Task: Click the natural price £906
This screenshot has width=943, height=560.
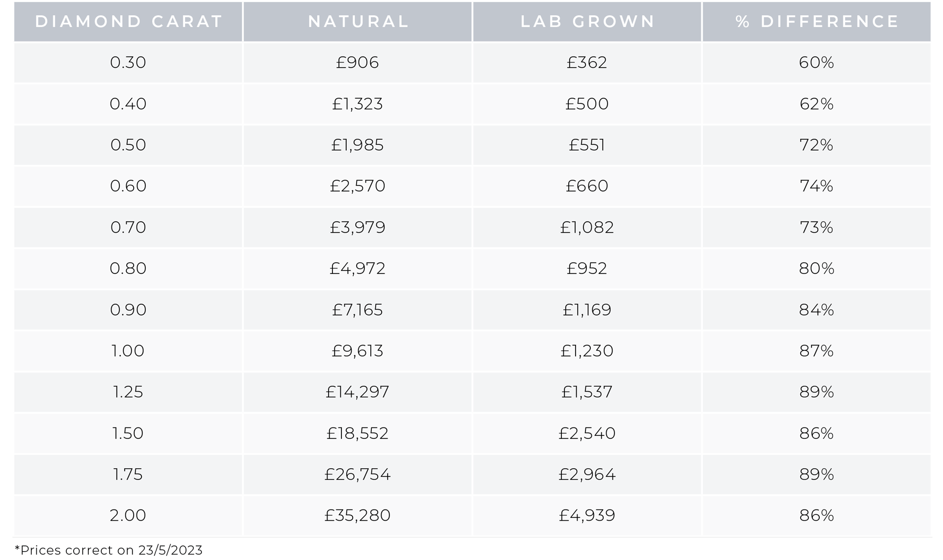Action: pyautogui.click(x=358, y=63)
